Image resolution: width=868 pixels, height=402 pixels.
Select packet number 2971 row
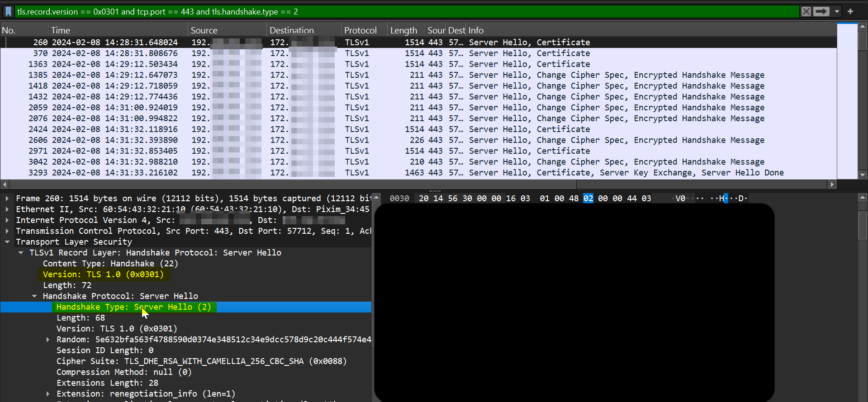[418, 151]
